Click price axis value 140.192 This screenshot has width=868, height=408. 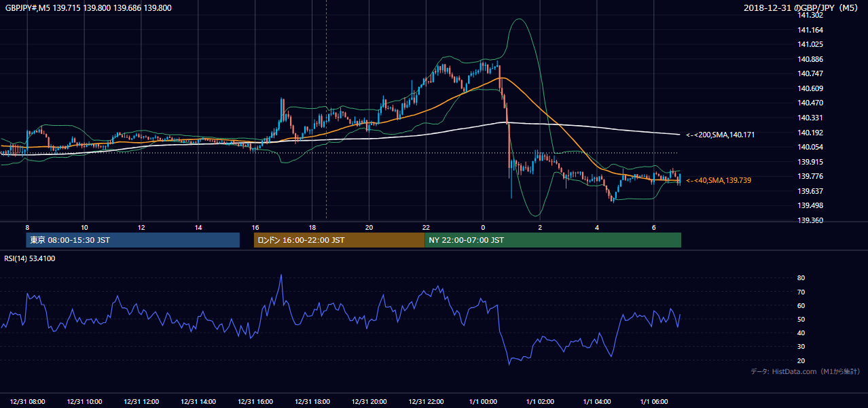click(x=810, y=133)
